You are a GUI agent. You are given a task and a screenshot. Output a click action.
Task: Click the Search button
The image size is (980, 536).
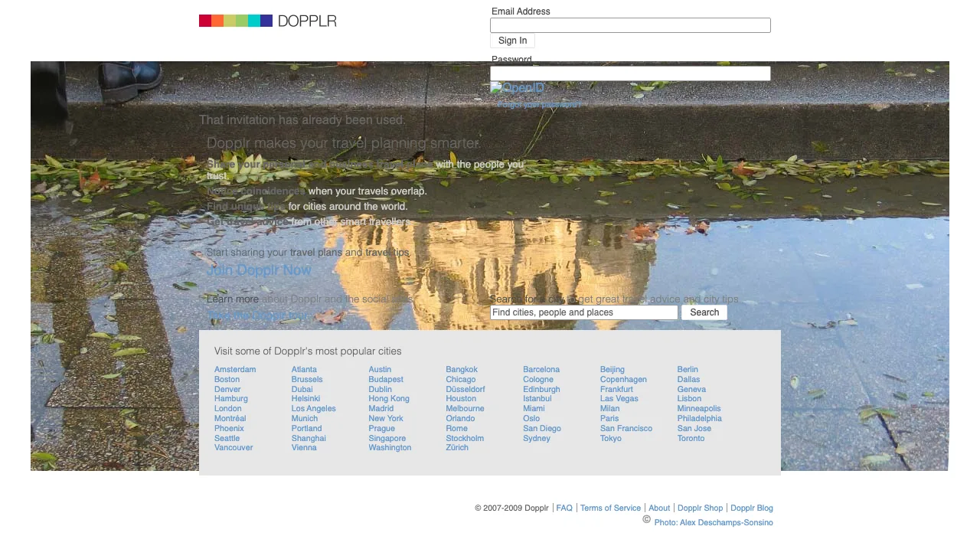704,312
